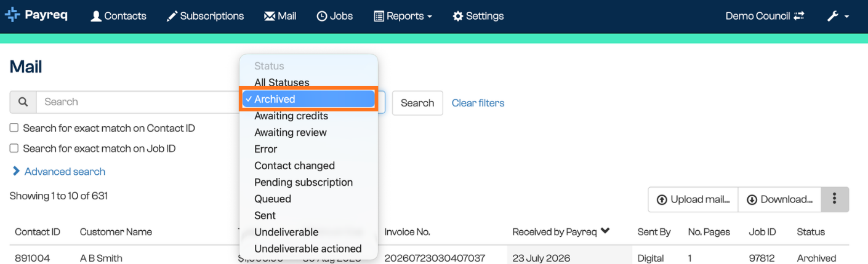Select the Queued status
This screenshot has height=264, width=868.
308,199
